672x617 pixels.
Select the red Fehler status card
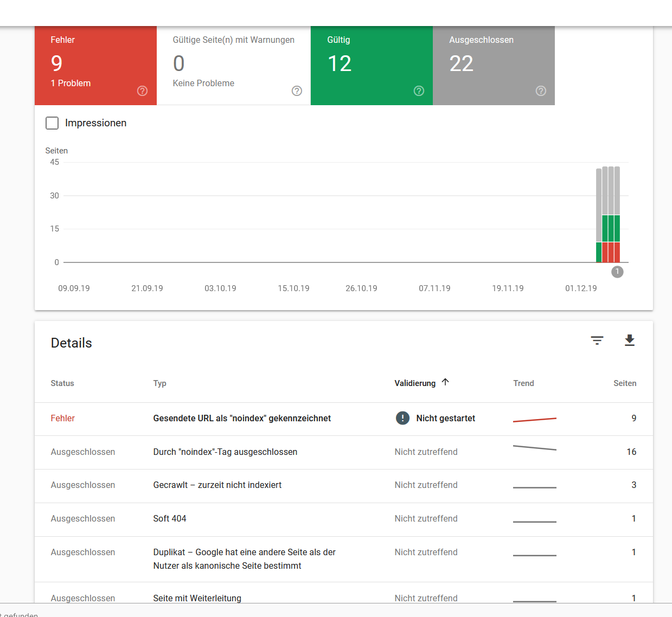pos(95,66)
